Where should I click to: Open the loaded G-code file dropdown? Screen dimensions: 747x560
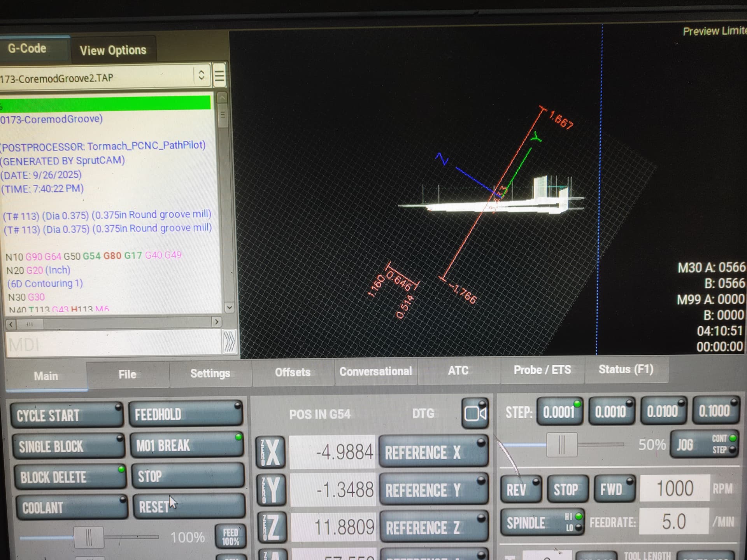(x=201, y=75)
